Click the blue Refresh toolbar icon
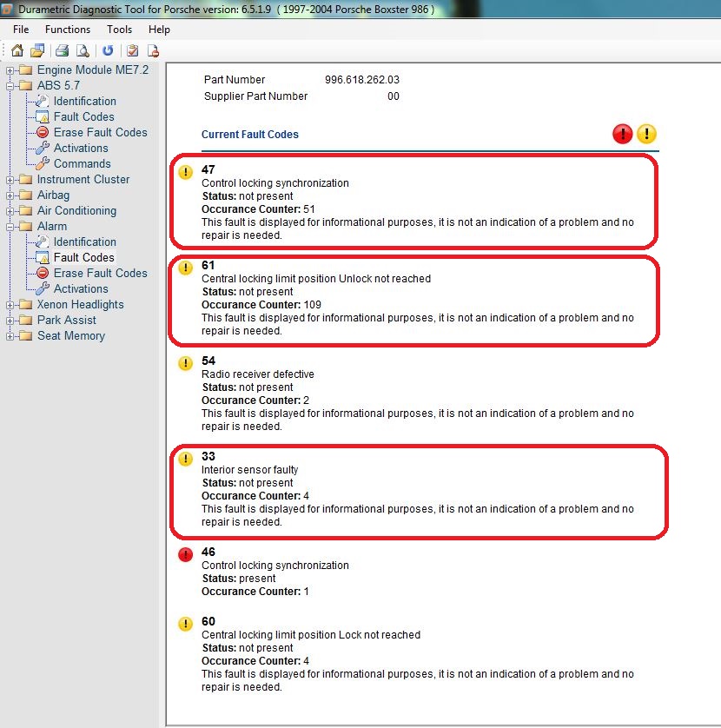Viewport: 721px width, 728px height. tap(108, 50)
